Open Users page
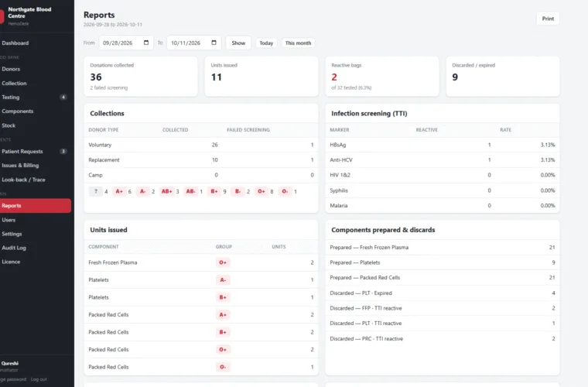This screenshot has height=387, width=588. tap(36, 220)
